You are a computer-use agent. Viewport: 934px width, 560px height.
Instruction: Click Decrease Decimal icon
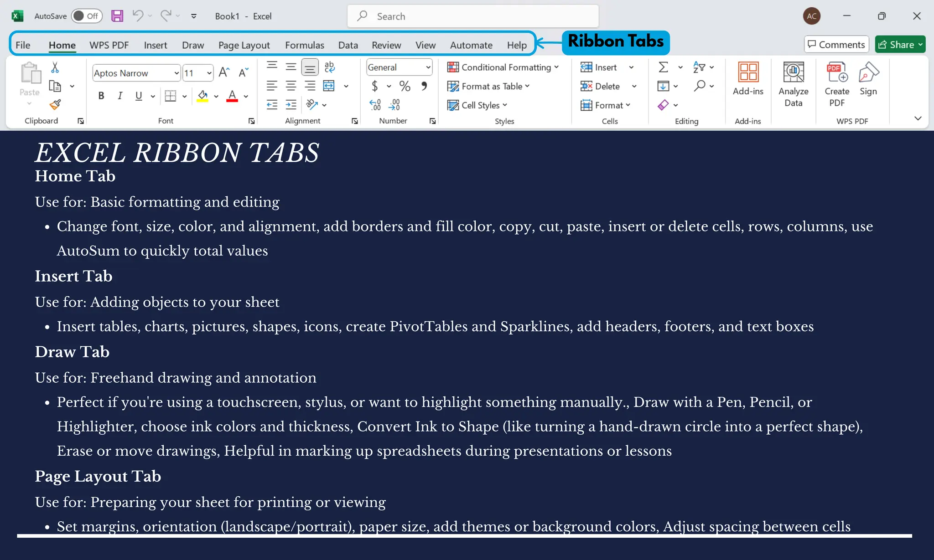click(394, 105)
